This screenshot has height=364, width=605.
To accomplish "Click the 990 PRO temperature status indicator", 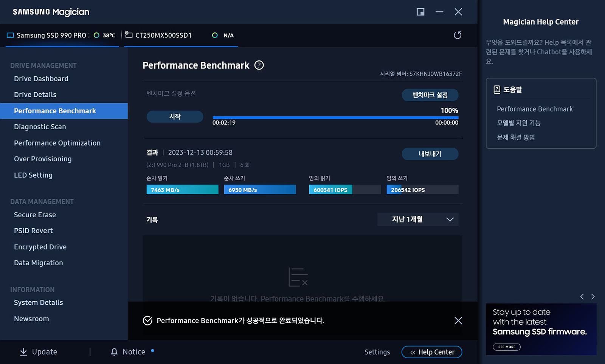I will (x=96, y=35).
